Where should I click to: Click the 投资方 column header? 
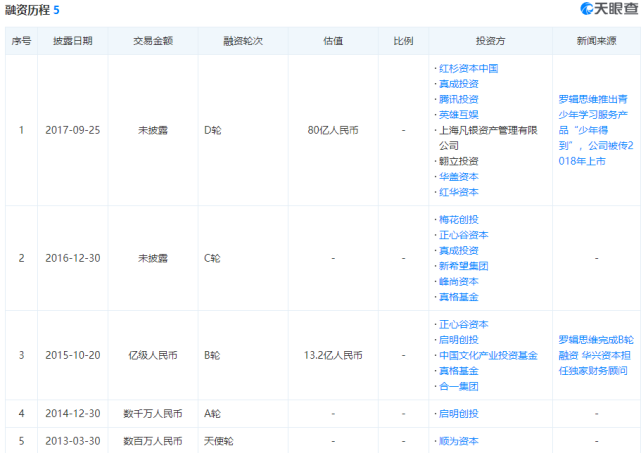491,41
